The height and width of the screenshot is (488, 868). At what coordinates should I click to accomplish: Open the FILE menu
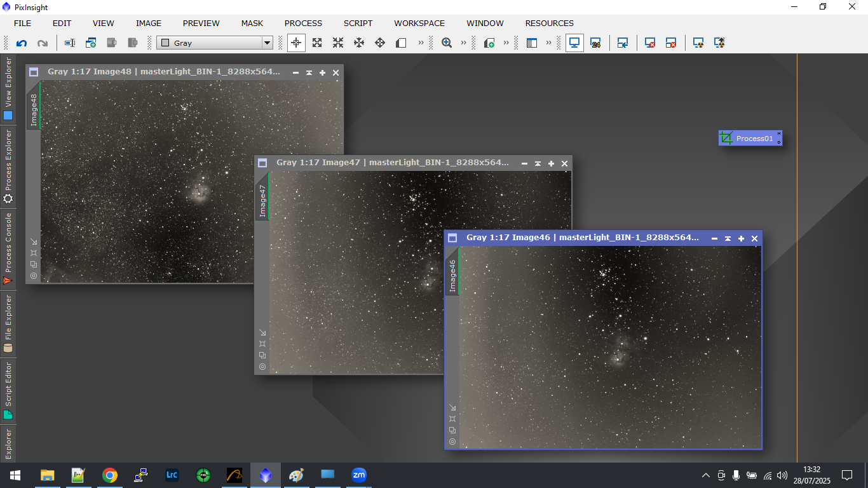tap(22, 23)
